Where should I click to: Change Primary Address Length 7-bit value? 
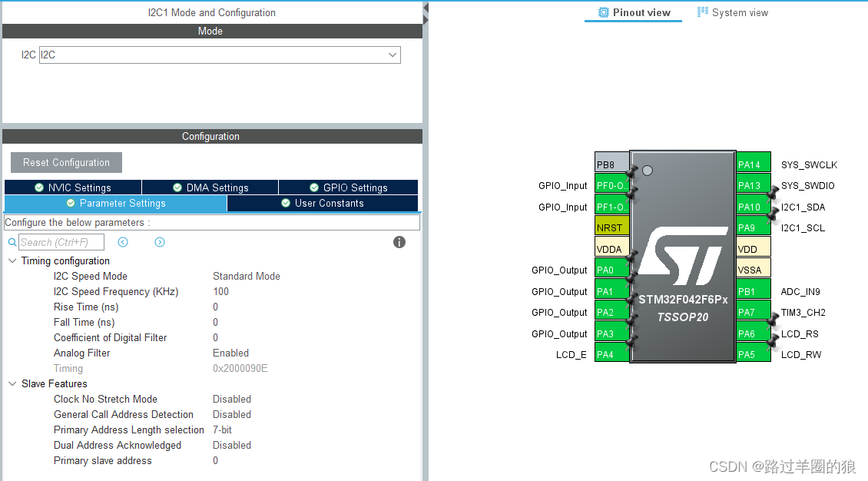tap(223, 430)
